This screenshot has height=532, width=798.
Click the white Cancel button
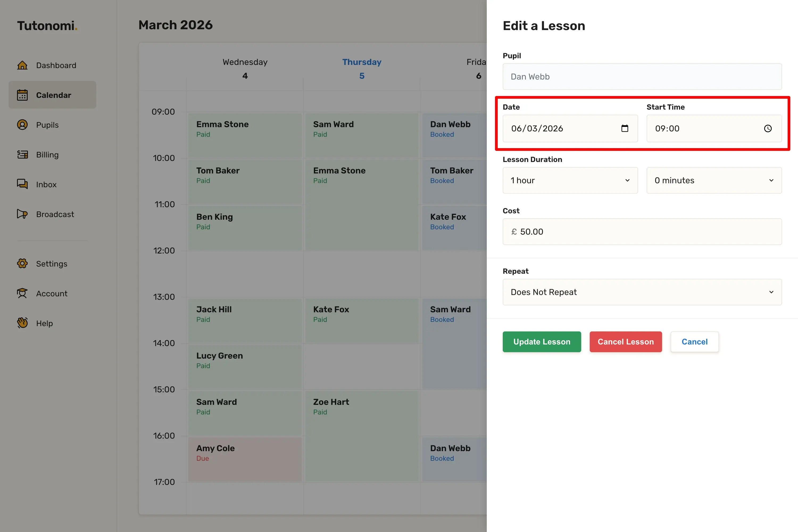pos(694,342)
